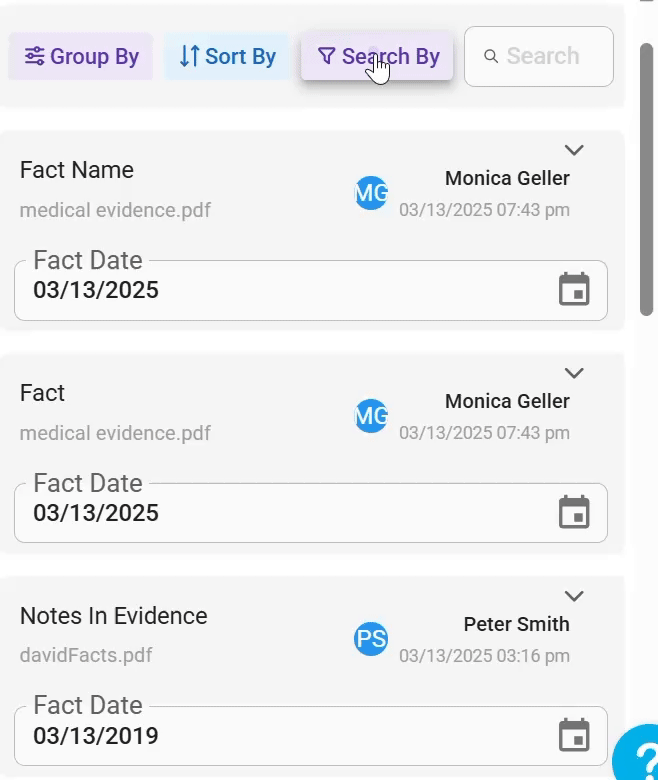Expand the Notes In Evidence card chevron
The height and width of the screenshot is (780, 658).
click(574, 595)
